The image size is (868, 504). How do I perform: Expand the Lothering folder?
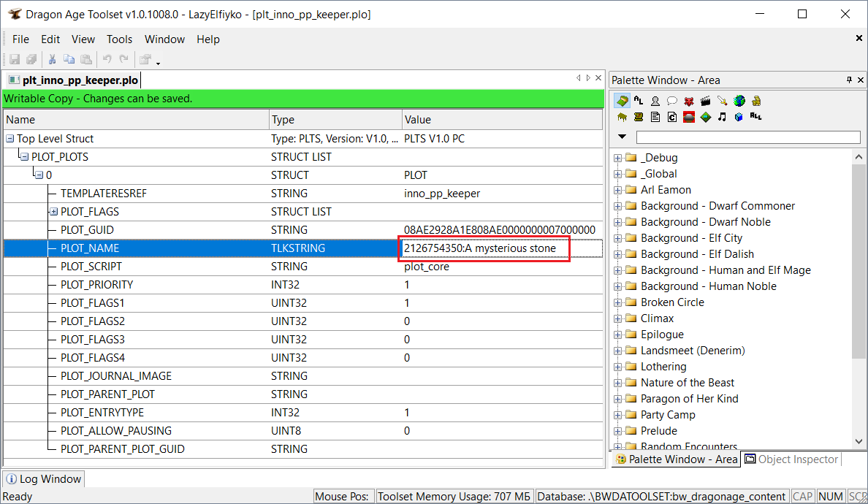(618, 367)
